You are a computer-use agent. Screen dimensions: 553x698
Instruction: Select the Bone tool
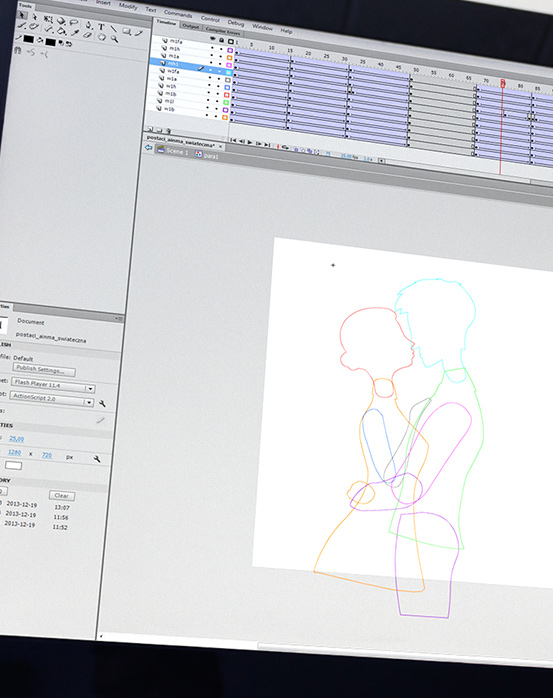pos(48,29)
